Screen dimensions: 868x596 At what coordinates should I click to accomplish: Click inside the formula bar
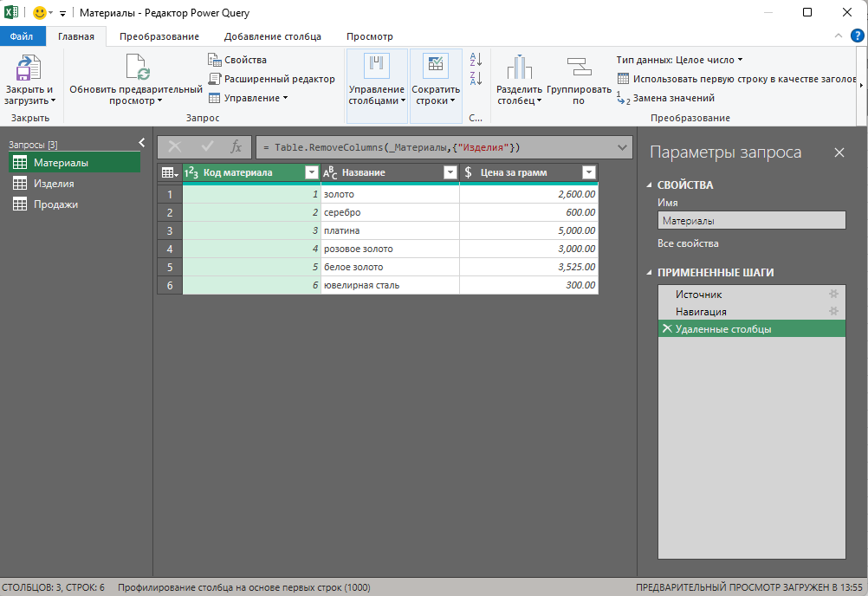435,147
